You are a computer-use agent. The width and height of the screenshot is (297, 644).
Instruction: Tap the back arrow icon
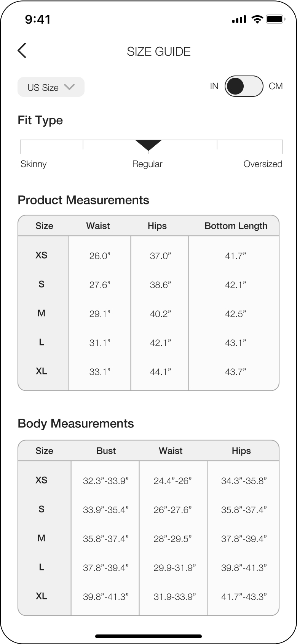coord(22,50)
